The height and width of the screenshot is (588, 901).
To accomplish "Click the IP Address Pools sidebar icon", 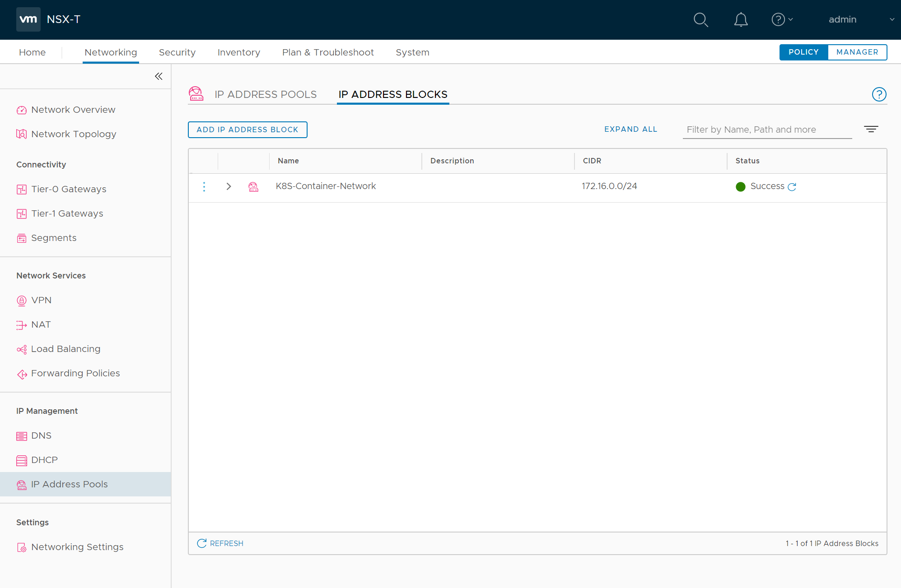I will 22,485.
